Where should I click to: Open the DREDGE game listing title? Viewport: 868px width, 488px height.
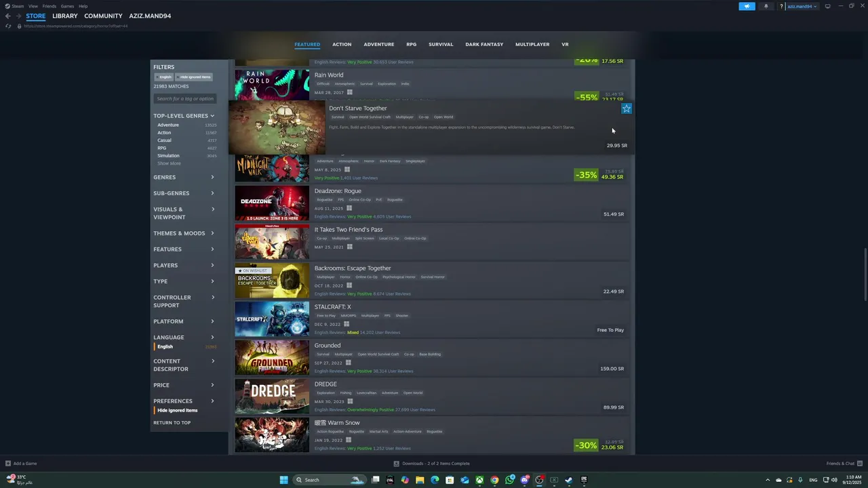tap(325, 384)
